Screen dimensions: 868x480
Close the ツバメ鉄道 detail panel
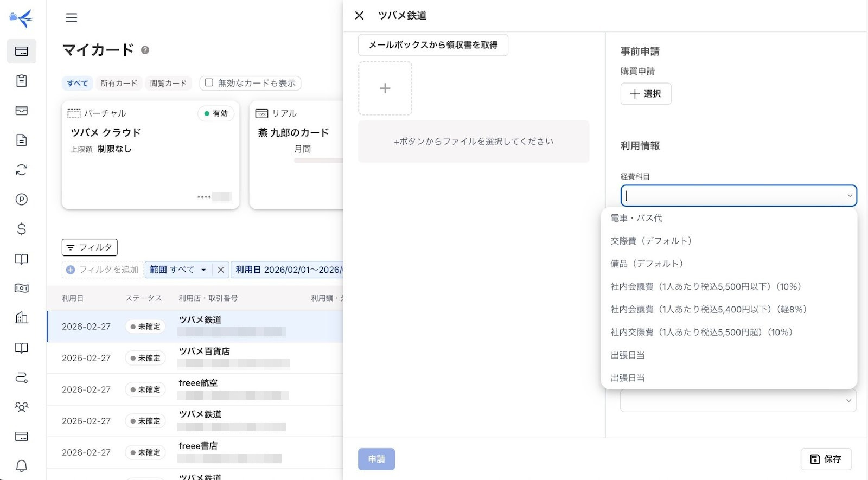359,16
